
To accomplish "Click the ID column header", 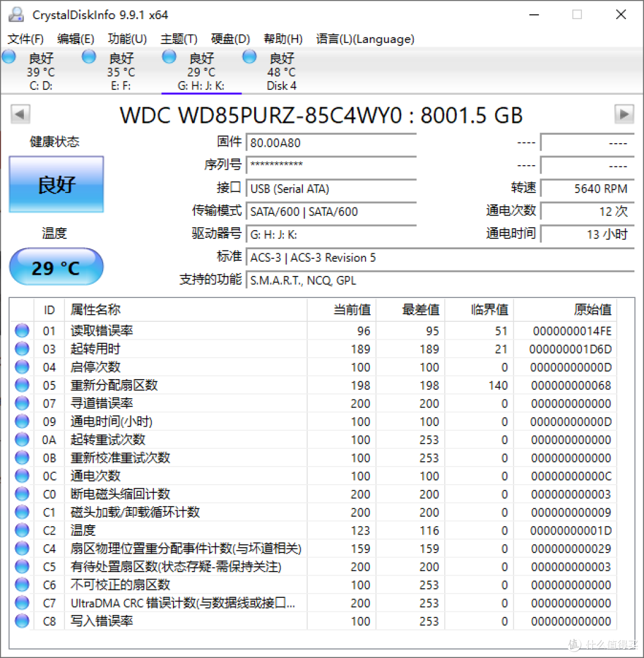I will tap(49, 310).
